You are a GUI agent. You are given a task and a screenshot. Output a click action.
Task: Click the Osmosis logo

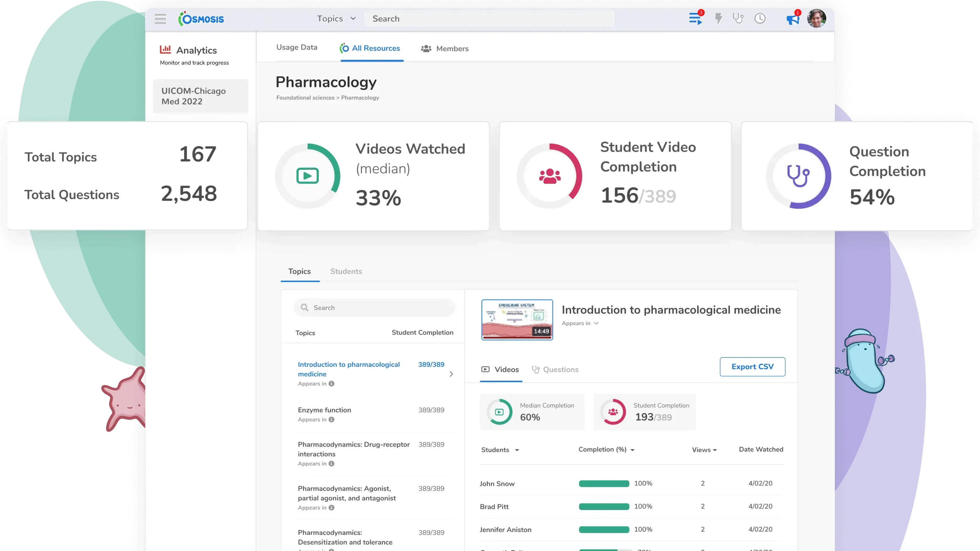[201, 18]
